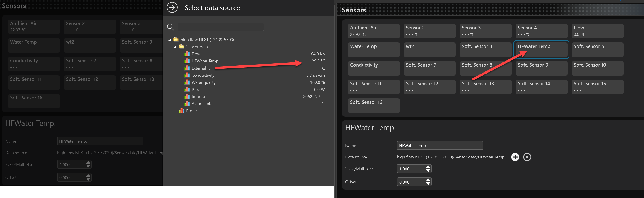The width and height of the screenshot is (644, 198).
Task: Click the search magnifier icon
Action: tap(171, 27)
